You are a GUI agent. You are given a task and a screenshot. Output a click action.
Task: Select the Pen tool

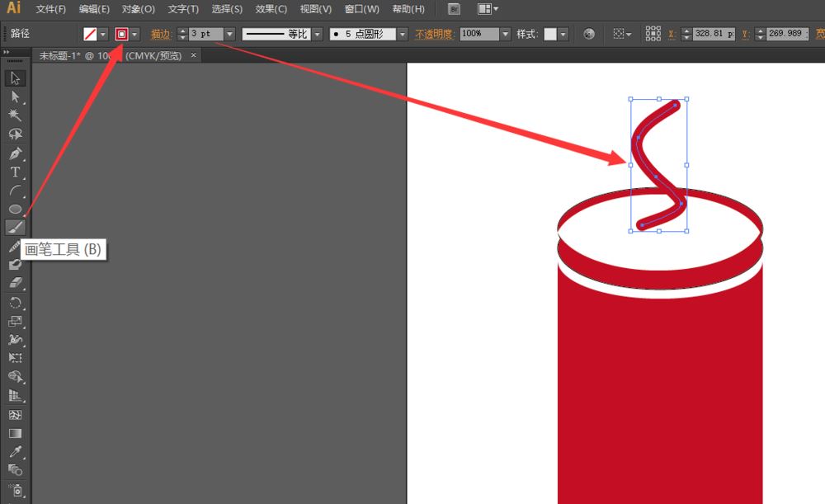coord(15,154)
